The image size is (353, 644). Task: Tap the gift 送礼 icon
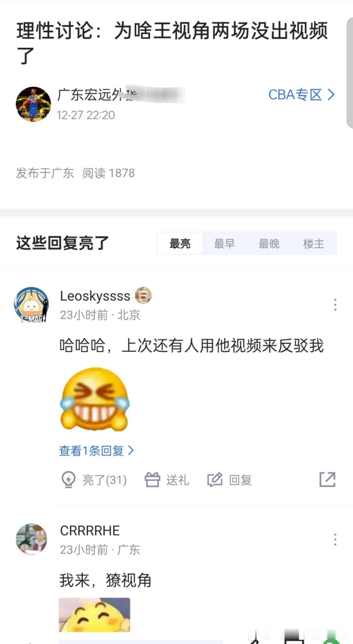152,480
